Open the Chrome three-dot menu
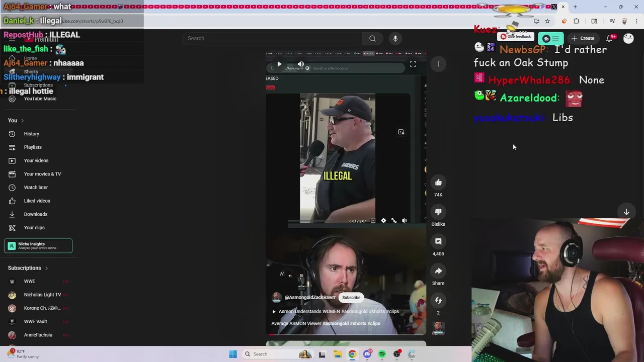Viewport: 644px width, 362px height. point(636,21)
